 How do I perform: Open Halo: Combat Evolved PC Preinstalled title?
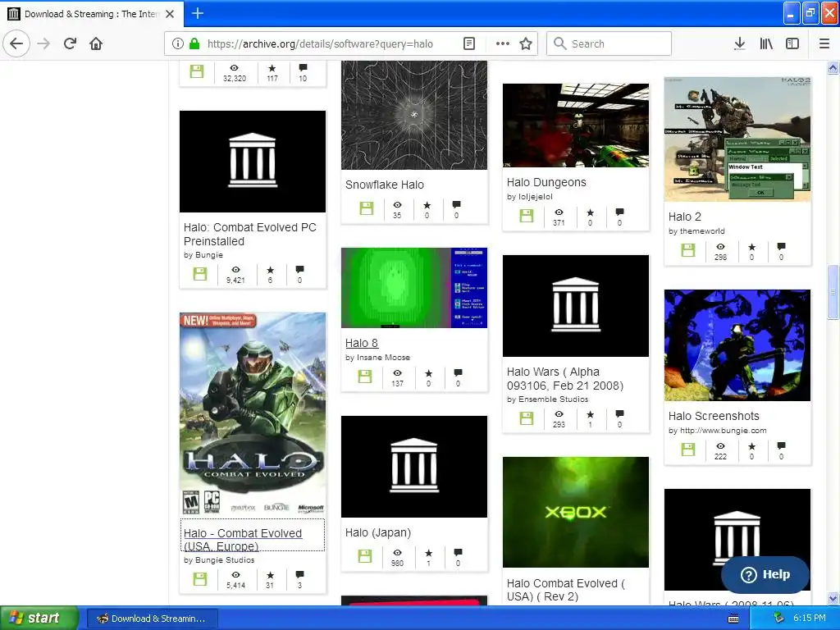[249, 234]
